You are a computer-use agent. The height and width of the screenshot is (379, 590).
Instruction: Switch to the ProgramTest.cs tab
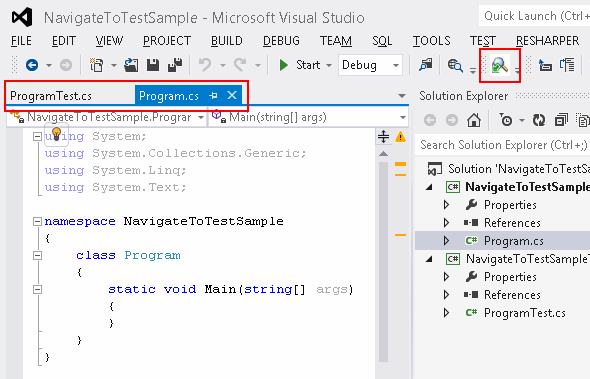point(51,96)
